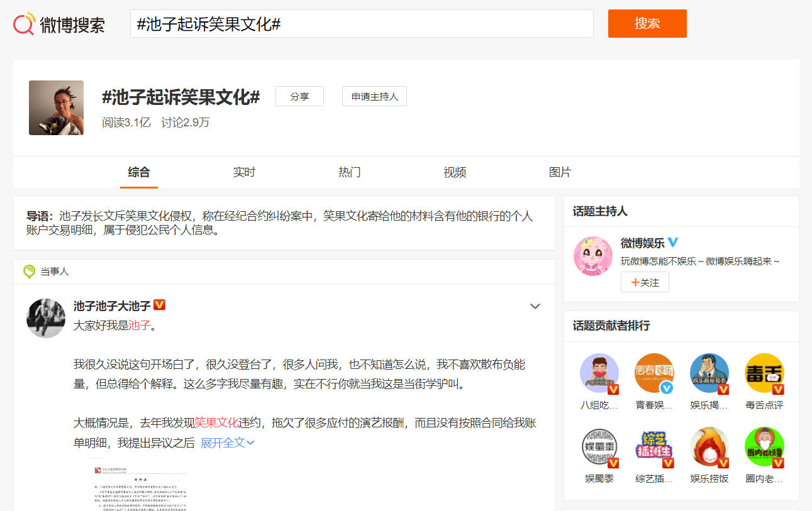Viewport: 812px width, 511px height.
Task: Click the 微博娱乐 tagline text
Action: tap(700, 261)
